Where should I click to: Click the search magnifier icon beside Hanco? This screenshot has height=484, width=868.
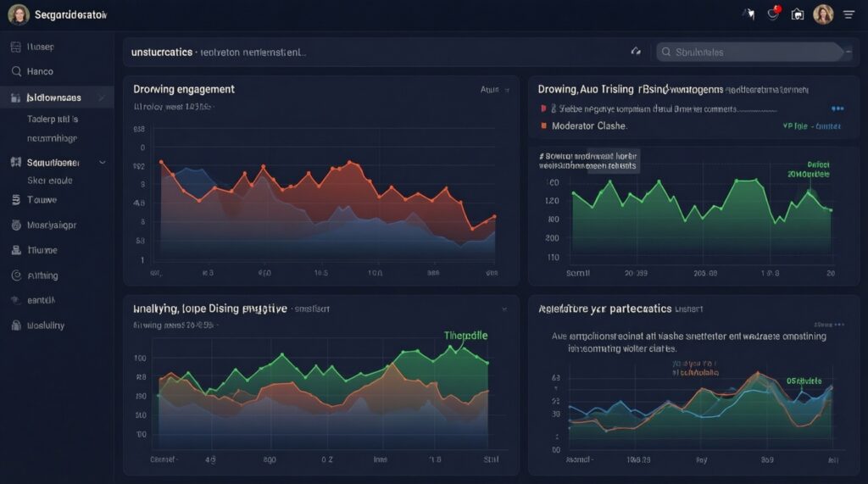click(x=16, y=72)
